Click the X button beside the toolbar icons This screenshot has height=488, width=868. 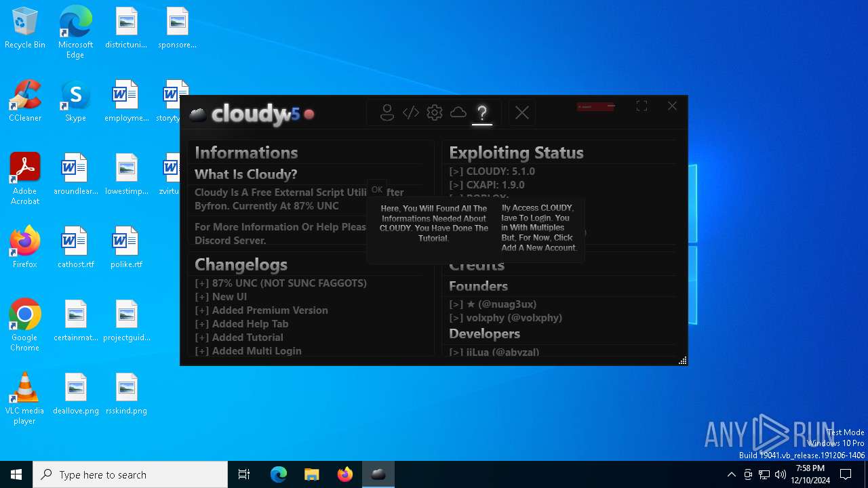pos(521,113)
